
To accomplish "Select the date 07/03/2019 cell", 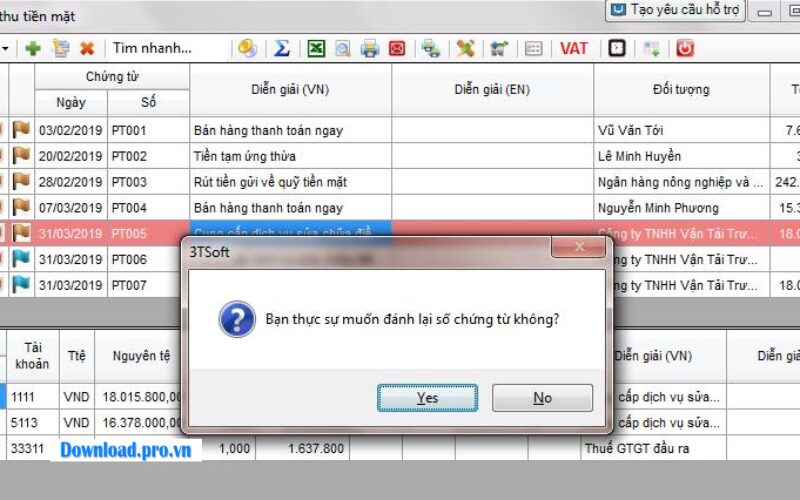I will (x=71, y=208).
